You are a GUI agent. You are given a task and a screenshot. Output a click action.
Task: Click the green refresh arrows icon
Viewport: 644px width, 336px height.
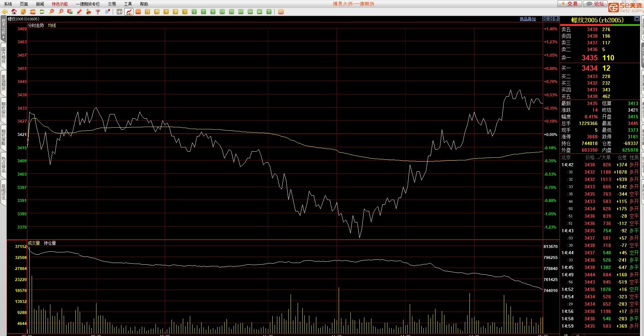pyautogui.click(x=42, y=12)
